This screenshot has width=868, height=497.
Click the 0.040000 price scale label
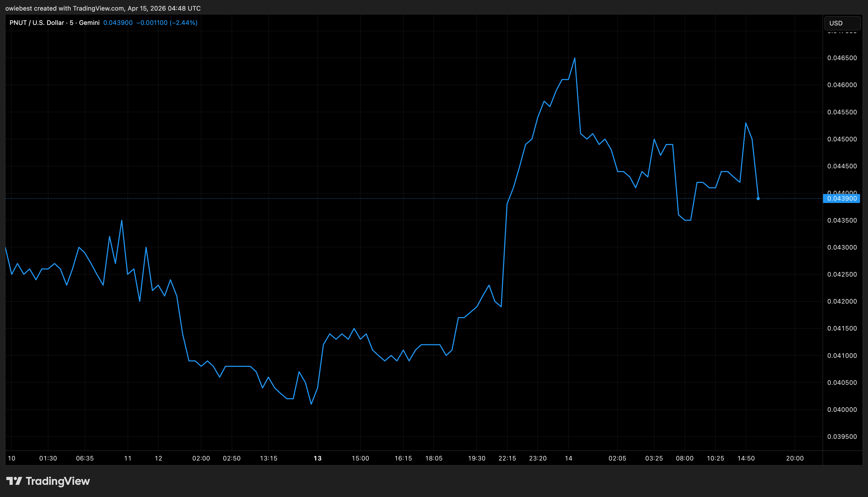pyautogui.click(x=842, y=409)
